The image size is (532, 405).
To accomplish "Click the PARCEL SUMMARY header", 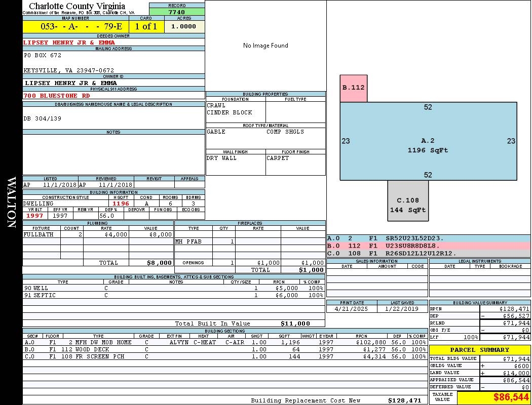I will click(x=480, y=350).
